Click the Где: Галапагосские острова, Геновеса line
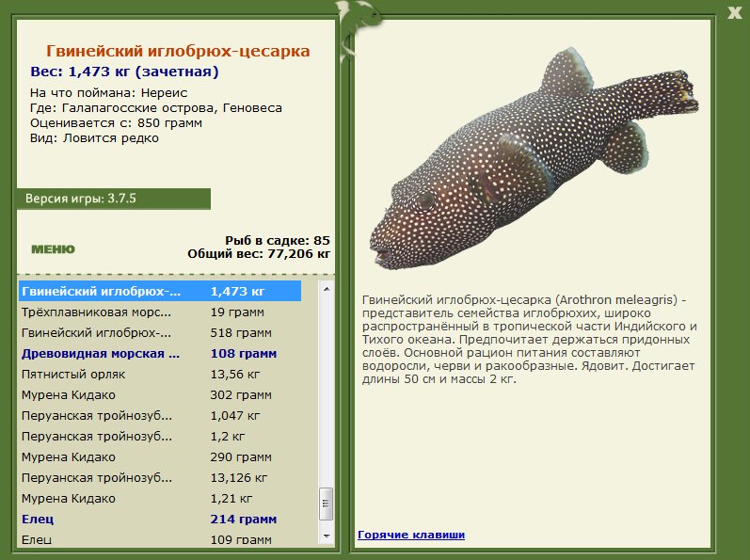 (156, 108)
